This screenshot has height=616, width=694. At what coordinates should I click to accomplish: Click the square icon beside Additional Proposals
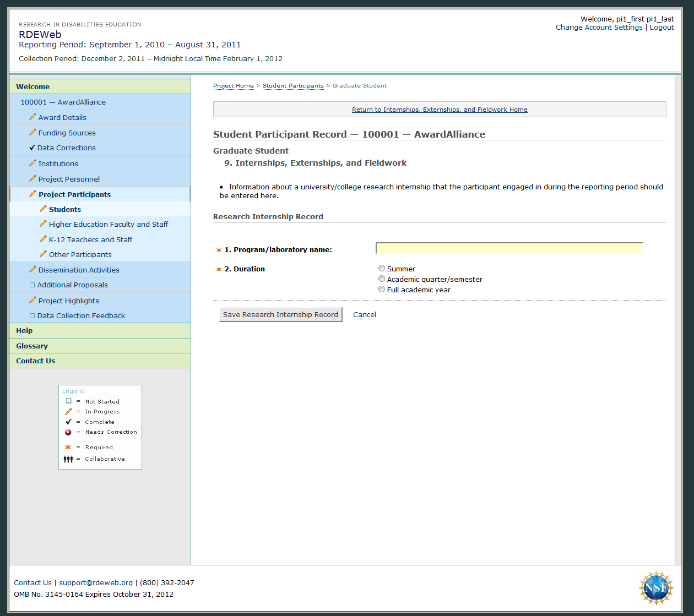coord(32,285)
